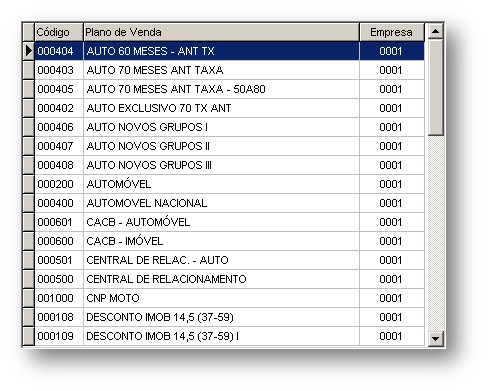Screen dimensions: 488x391
Task: Click the row selector beside code 001000
Action: [28, 298]
